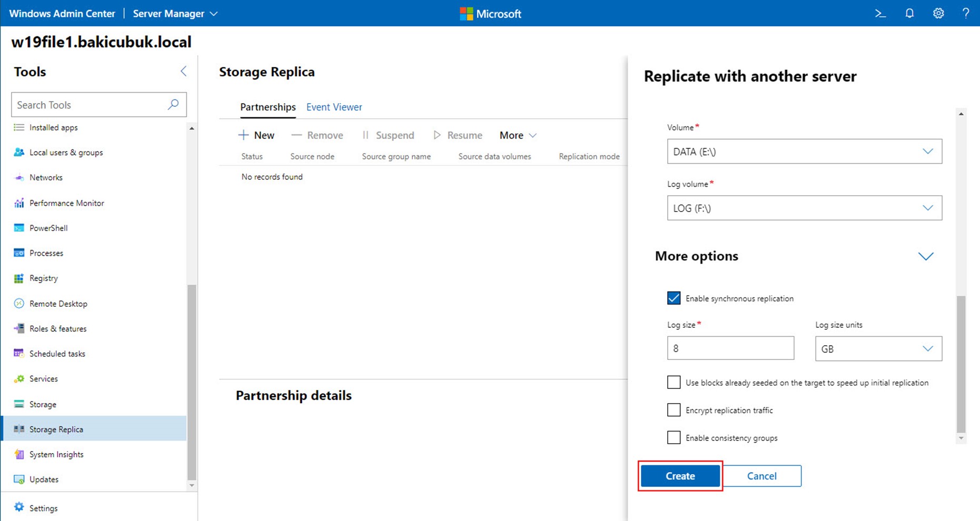Collapse the More options section chevron
Image resolution: width=980 pixels, height=521 pixels.
tap(926, 256)
